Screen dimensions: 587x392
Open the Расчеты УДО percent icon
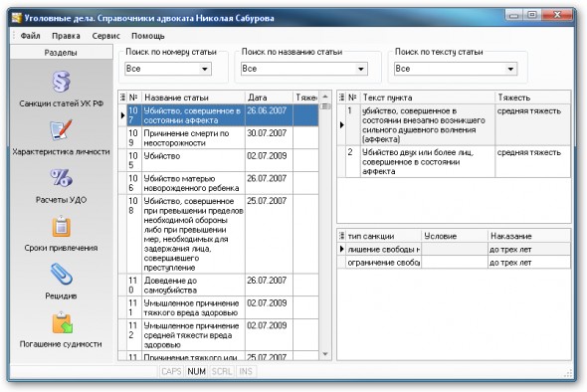61,178
